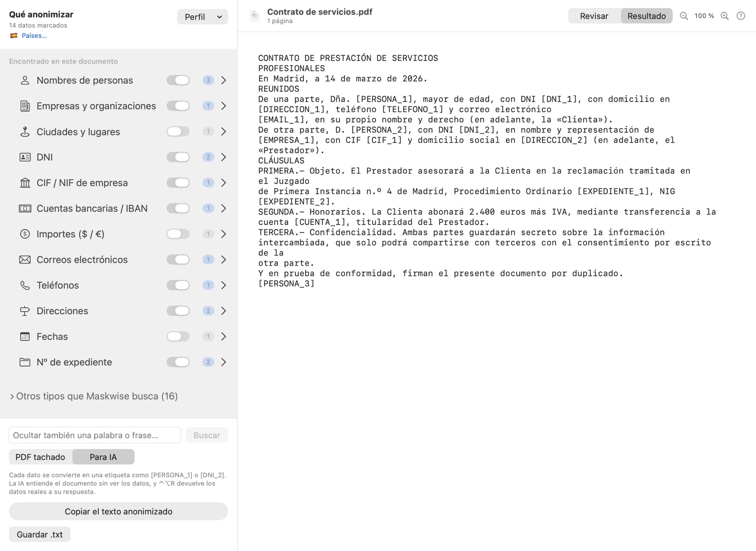Toggle the Nombres de personas switch

pyautogui.click(x=178, y=80)
